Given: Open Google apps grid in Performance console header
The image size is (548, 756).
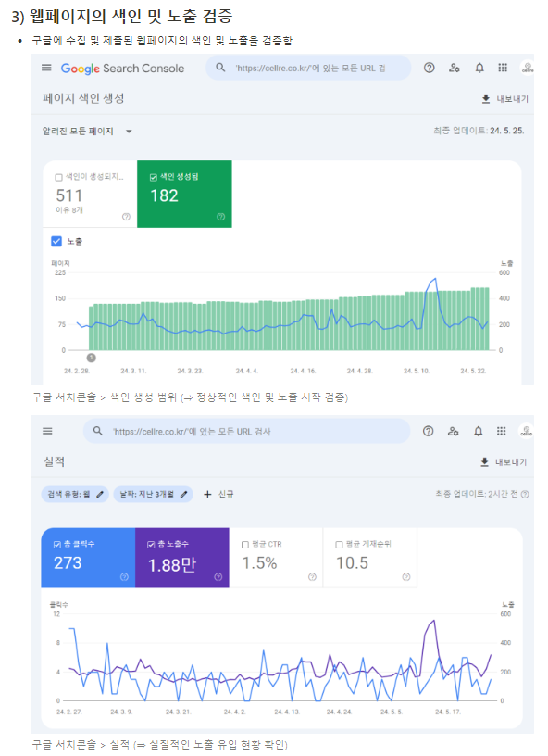Looking at the screenshot, I should [502, 431].
